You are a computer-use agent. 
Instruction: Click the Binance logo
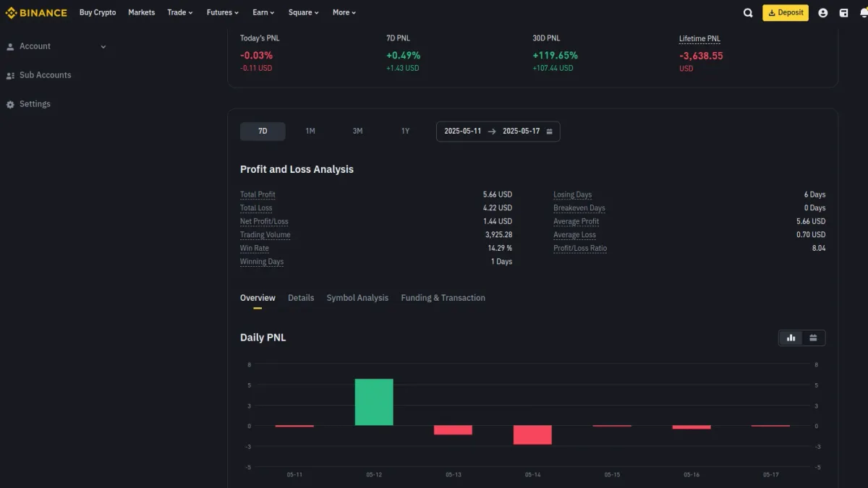click(x=36, y=12)
